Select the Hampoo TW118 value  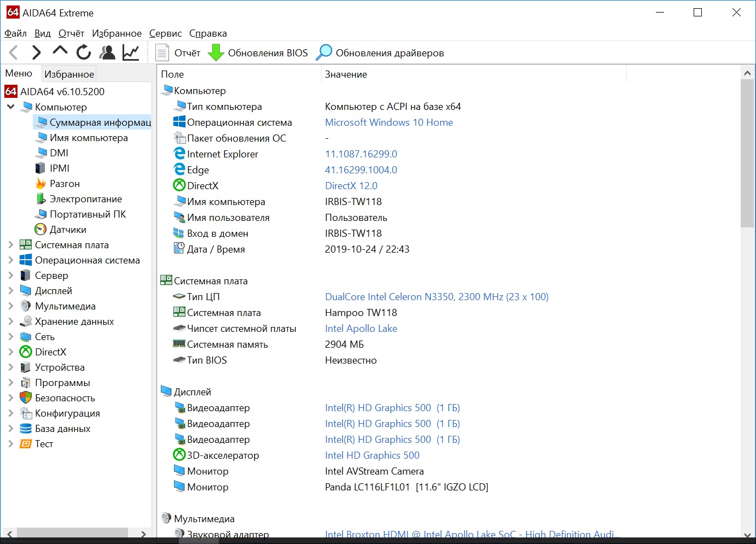[x=361, y=313]
